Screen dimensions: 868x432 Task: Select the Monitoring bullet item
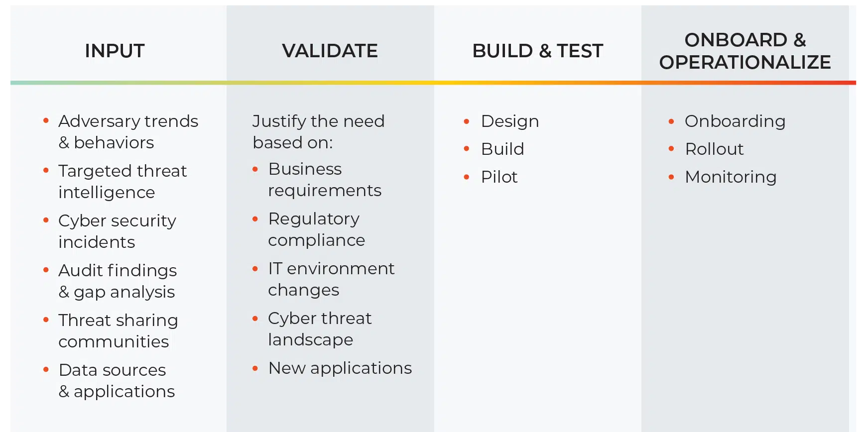pos(730,177)
